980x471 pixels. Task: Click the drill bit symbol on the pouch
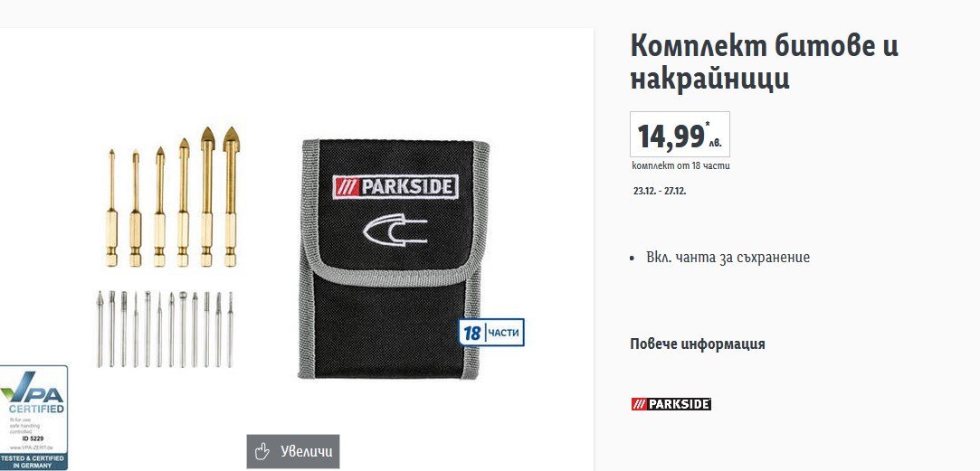click(x=395, y=231)
